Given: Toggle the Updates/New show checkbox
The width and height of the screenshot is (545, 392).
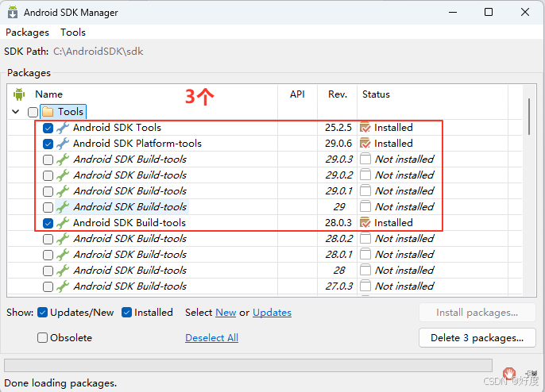Looking at the screenshot, I should 42,313.
